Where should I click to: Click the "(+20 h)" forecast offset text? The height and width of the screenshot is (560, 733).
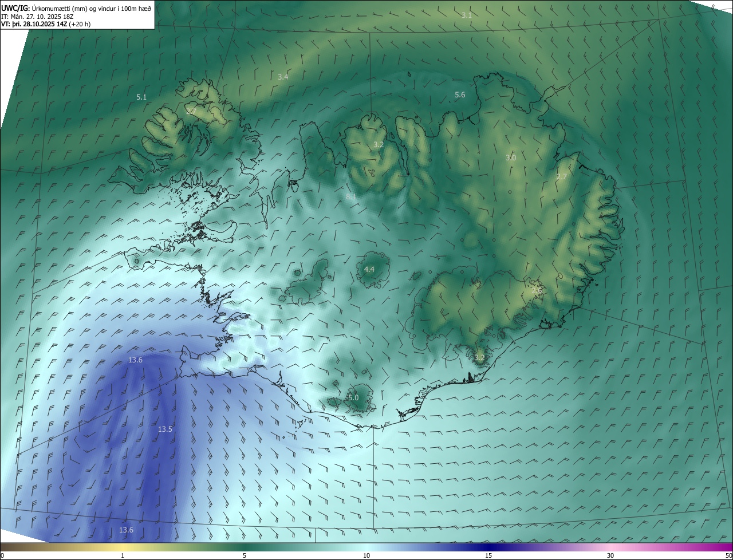pos(80,24)
